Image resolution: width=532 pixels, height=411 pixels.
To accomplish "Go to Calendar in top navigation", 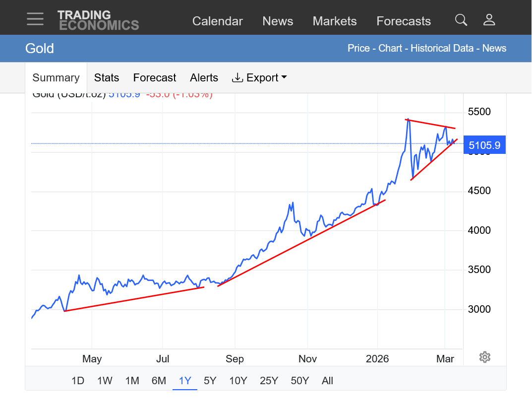I will (x=218, y=21).
